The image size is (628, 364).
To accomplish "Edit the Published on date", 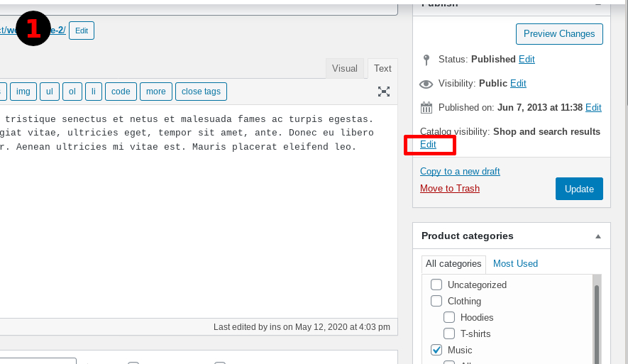I will point(593,107).
